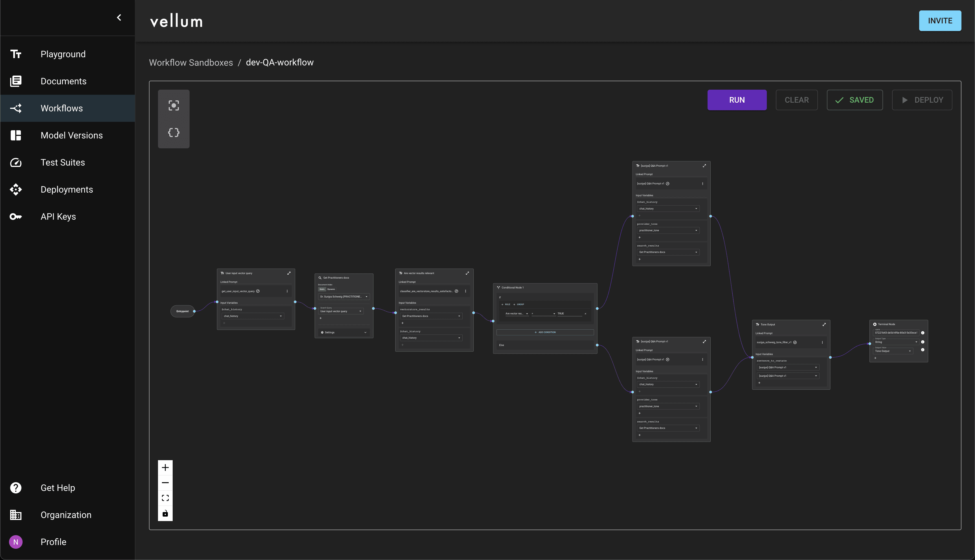Switch Document Index to Dynamic

point(331,289)
